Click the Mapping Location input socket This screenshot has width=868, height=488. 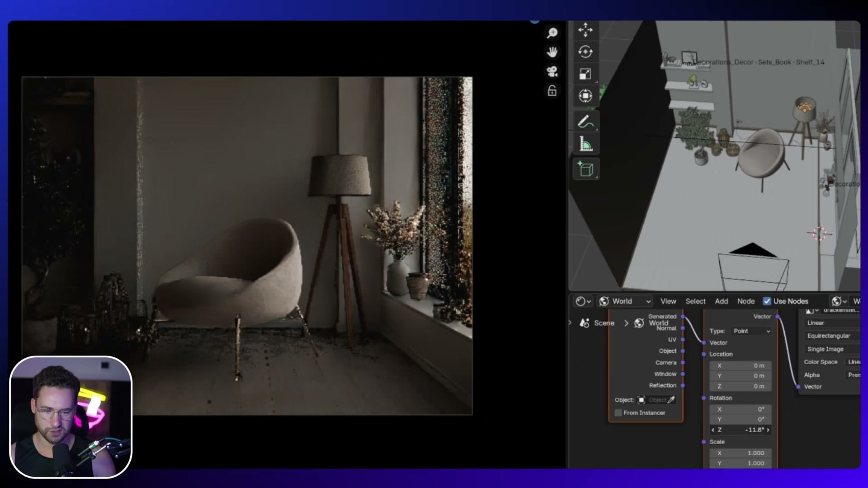[704, 354]
